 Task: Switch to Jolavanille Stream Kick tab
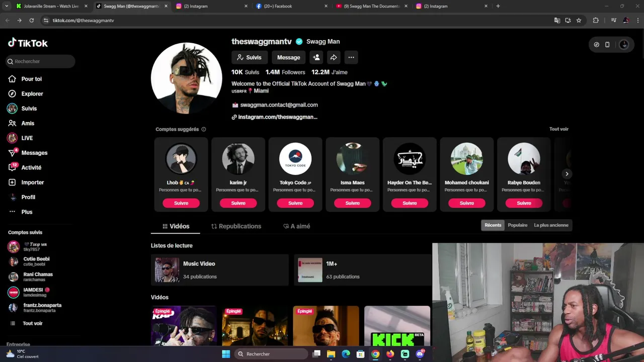[x=52, y=6]
